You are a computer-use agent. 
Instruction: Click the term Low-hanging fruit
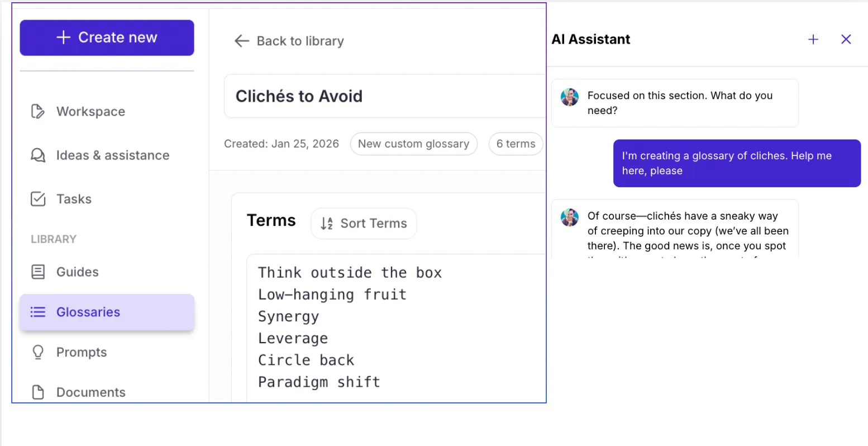(x=332, y=294)
